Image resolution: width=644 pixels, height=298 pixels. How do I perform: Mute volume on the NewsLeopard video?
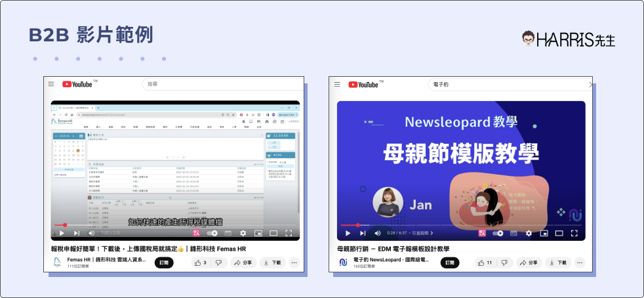[378, 233]
